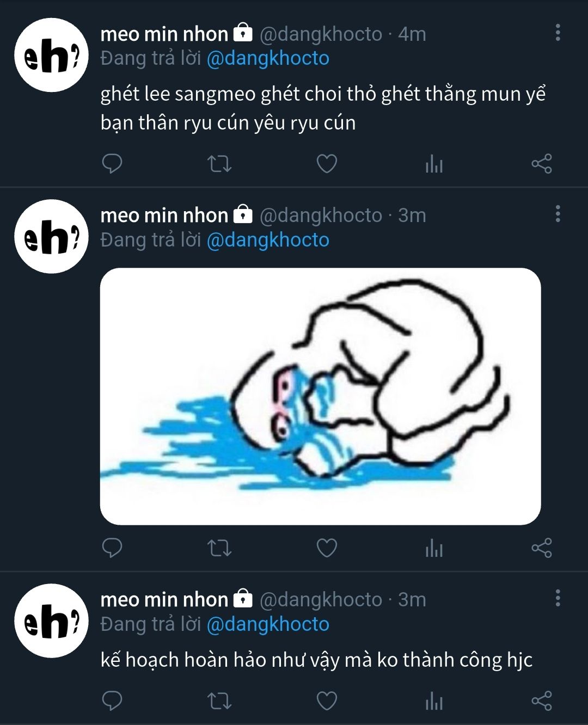Viewport: 588px width, 725px height.
Task: Click @dangkhocto mention in the first tweet
Action: (x=268, y=58)
